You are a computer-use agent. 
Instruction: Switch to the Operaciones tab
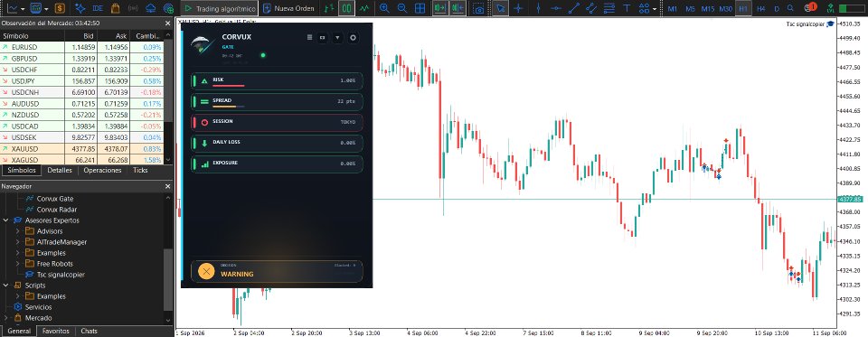(x=102, y=171)
